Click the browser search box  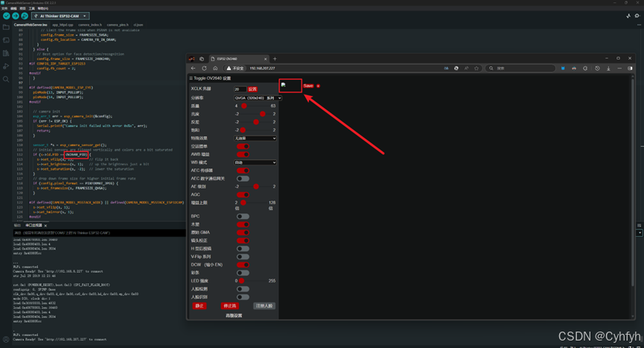pos(520,69)
